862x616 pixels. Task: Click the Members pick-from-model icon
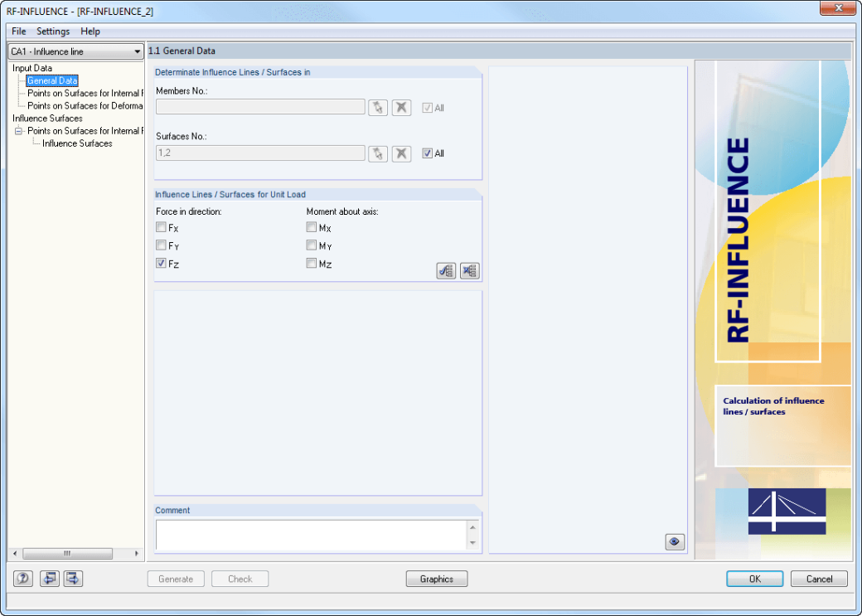pyautogui.click(x=378, y=108)
